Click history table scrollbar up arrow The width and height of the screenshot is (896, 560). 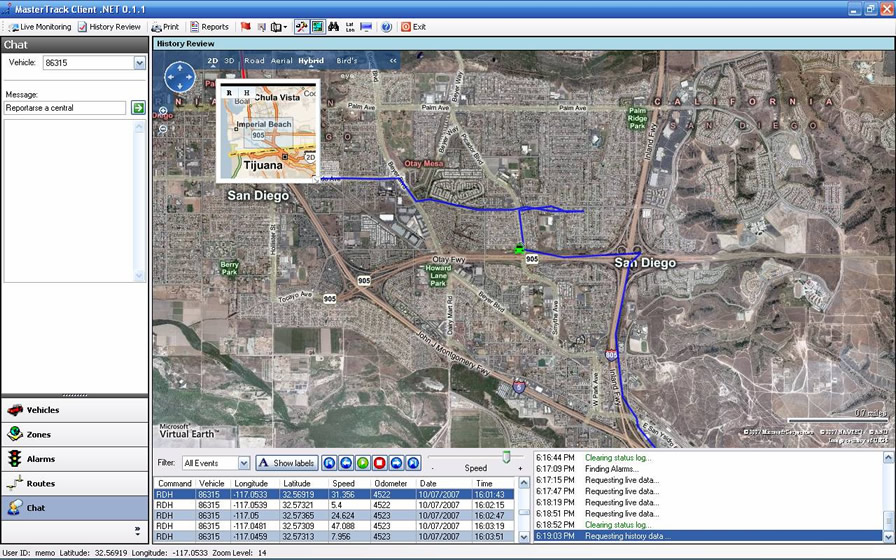[523, 483]
